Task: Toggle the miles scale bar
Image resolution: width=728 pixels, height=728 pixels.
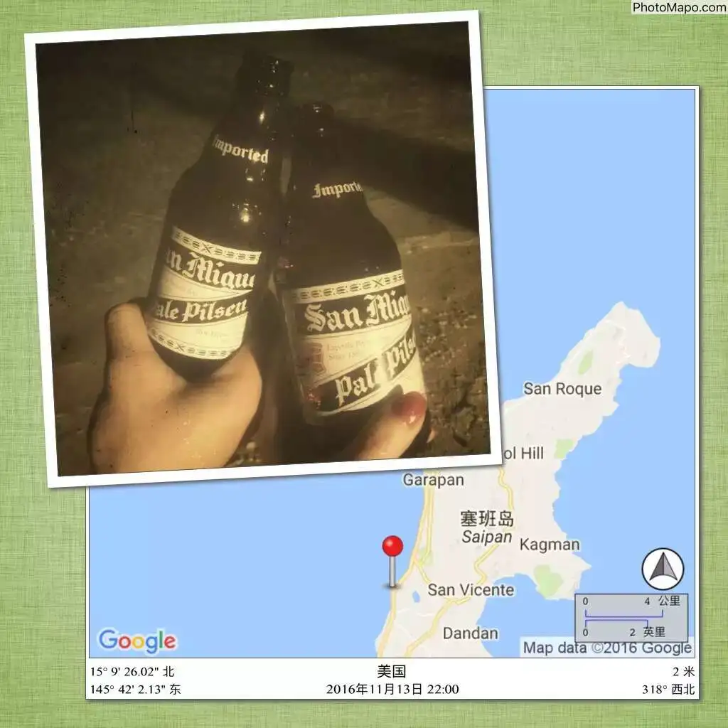Action: click(x=631, y=630)
